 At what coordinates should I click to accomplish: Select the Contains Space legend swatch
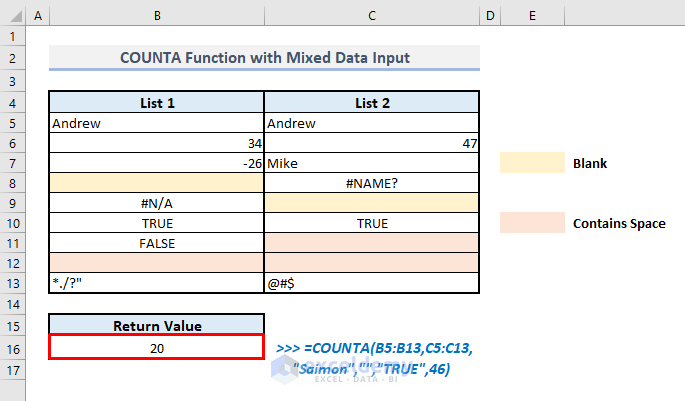[x=531, y=223]
